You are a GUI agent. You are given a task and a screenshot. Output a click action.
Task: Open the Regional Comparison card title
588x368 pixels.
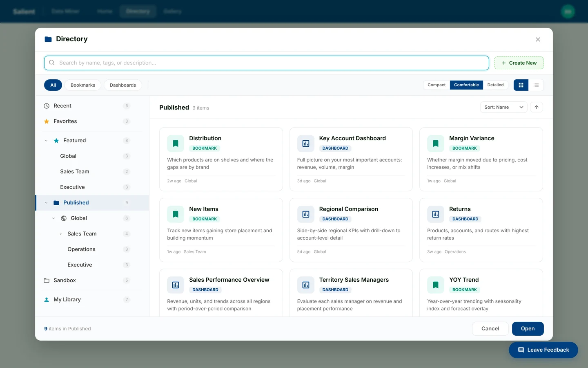click(349, 209)
